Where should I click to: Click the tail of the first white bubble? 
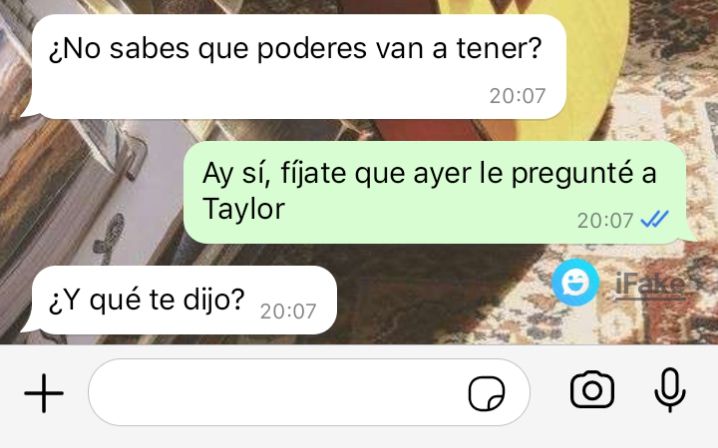32,110
